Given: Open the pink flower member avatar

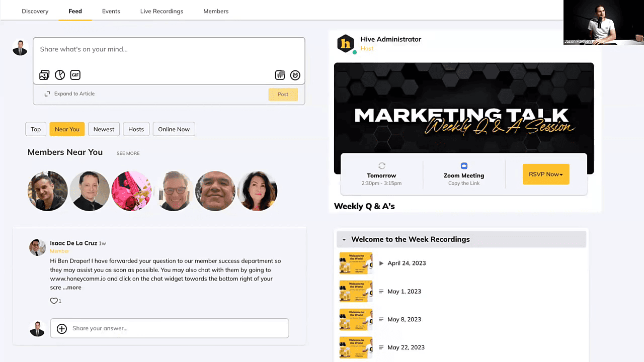Looking at the screenshot, I should tap(131, 191).
